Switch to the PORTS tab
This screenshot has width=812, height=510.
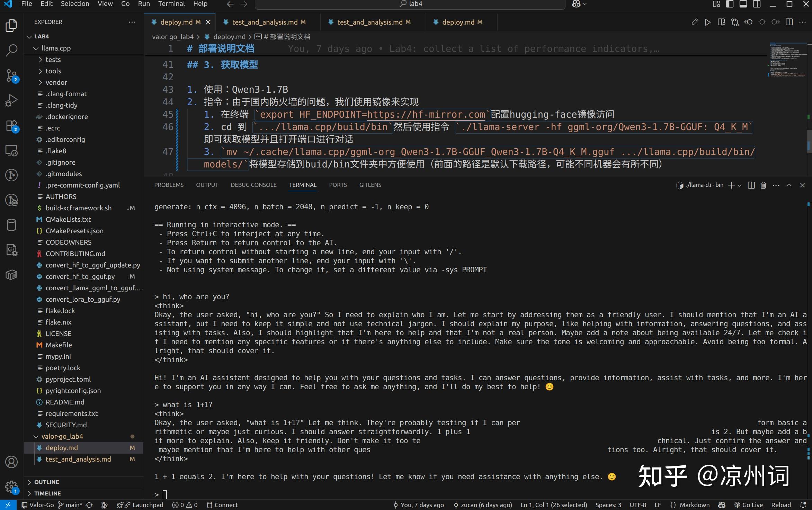coord(338,185)
